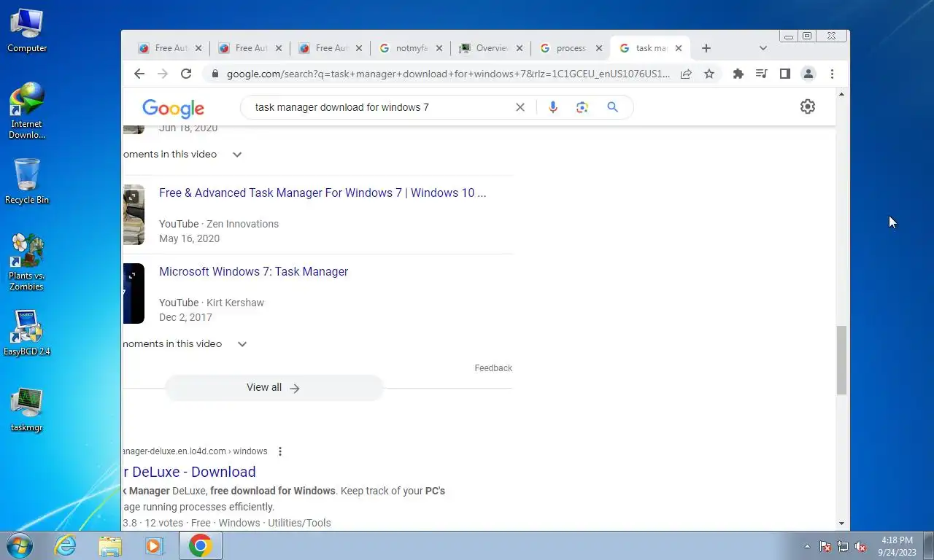Reload the Google search page
The image size is (934, 560).
tap(186, 74)
